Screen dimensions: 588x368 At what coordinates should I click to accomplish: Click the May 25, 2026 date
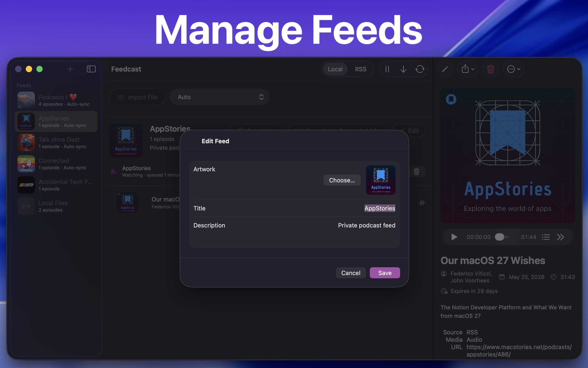click(526, 277)
